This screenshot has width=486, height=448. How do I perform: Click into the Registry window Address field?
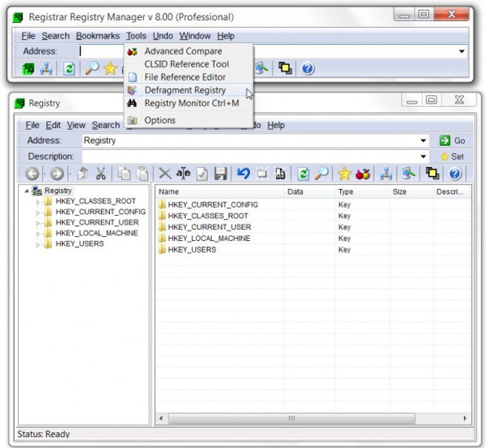click(250, 140)
